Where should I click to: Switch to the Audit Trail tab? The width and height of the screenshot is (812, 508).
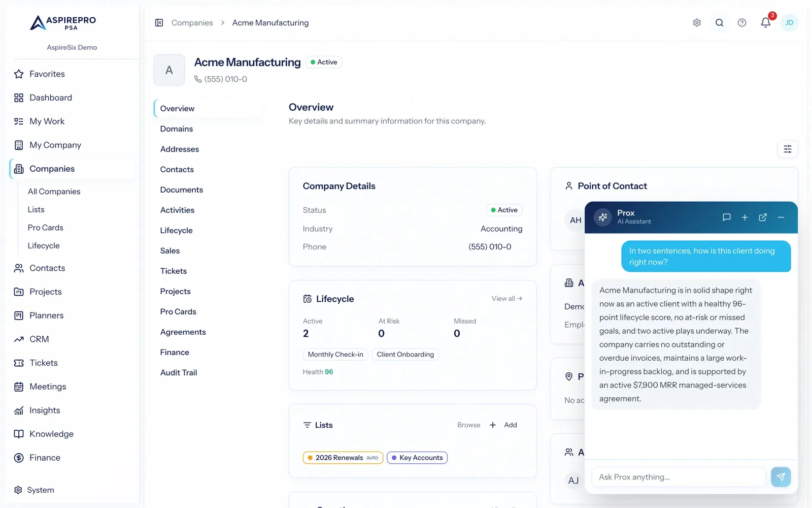pyautogui.click(x=178, y=373)
